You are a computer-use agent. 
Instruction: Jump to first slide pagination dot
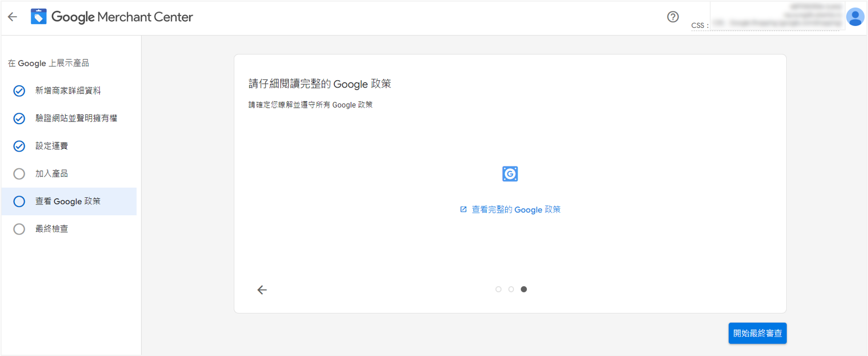coord(498,289)
